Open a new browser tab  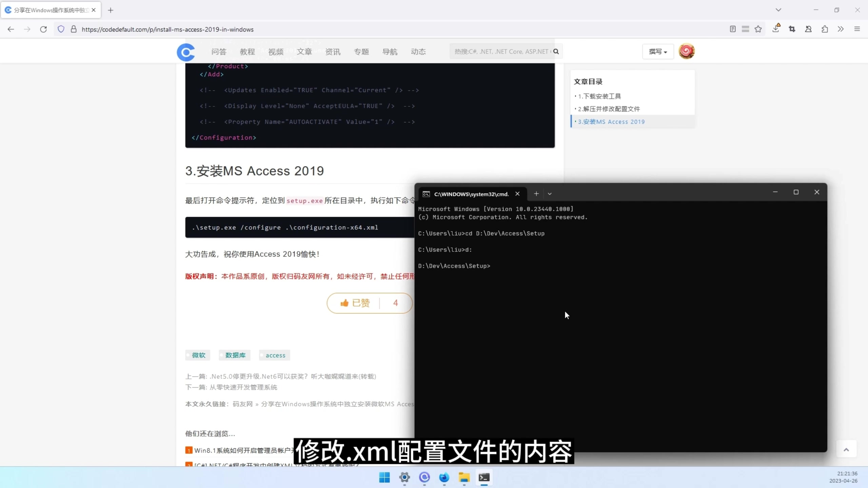click(111, 10)
